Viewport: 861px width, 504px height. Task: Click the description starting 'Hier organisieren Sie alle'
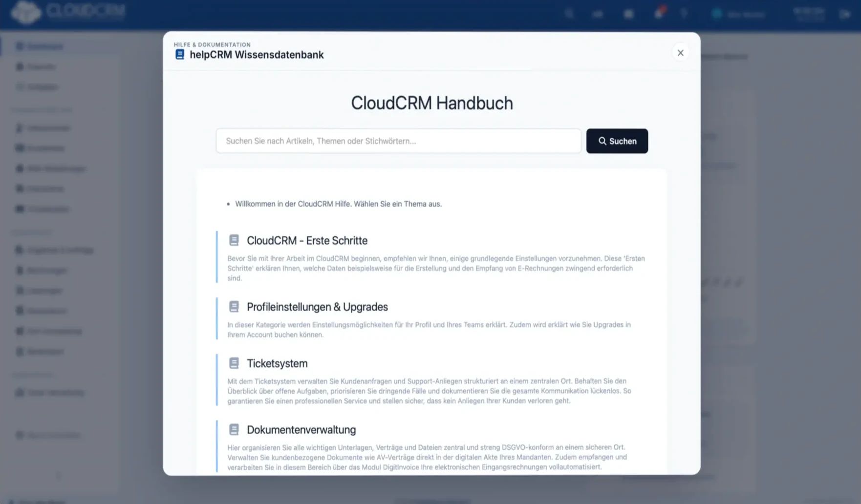427,457
